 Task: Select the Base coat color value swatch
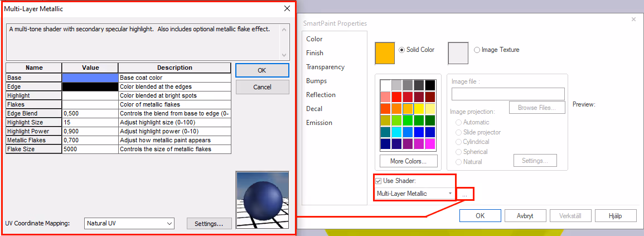click(x=90, y=78)
